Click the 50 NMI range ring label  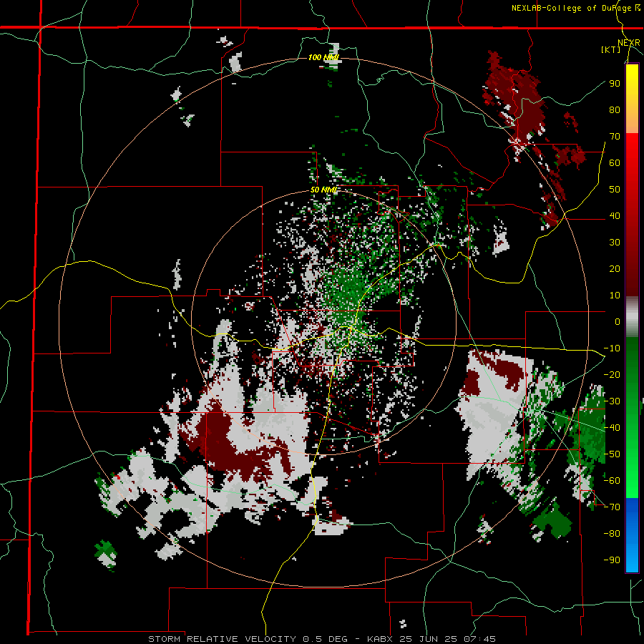(323, 190)
